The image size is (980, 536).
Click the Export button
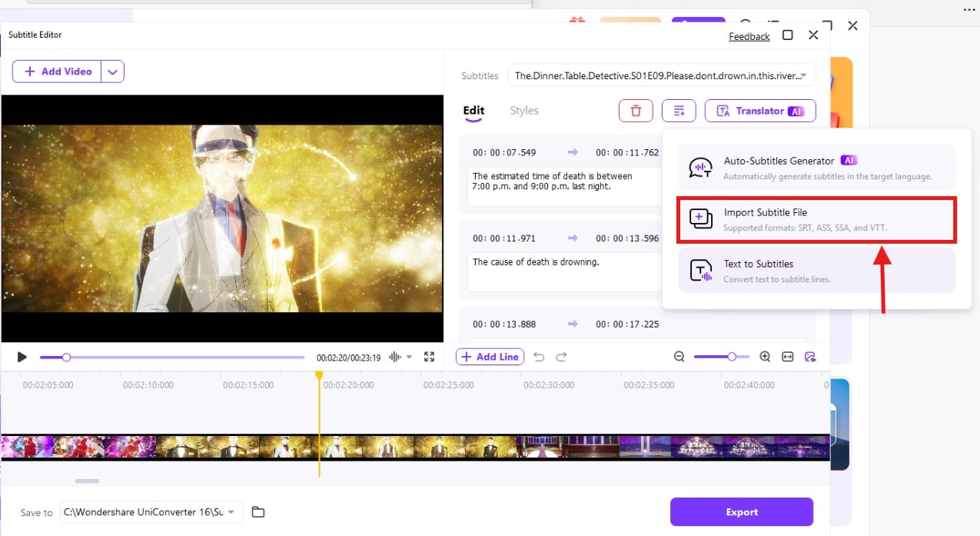(x=742, y=512)
